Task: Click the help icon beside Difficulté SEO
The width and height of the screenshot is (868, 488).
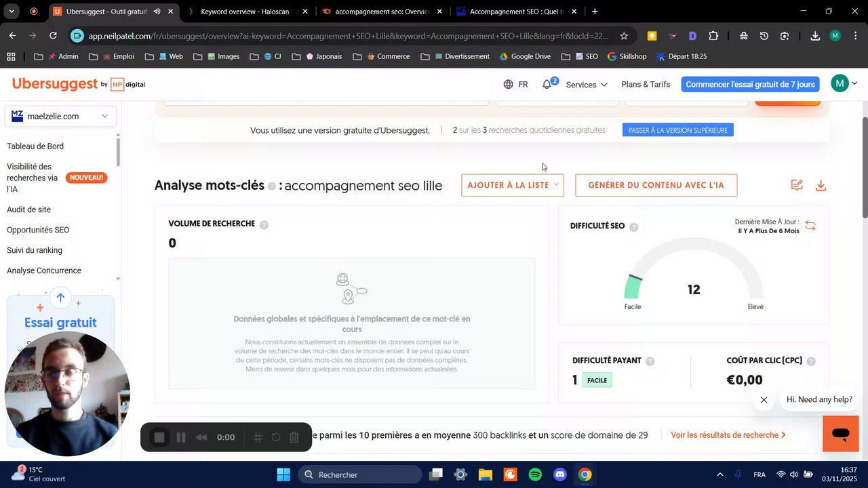Action: point(634,227)
